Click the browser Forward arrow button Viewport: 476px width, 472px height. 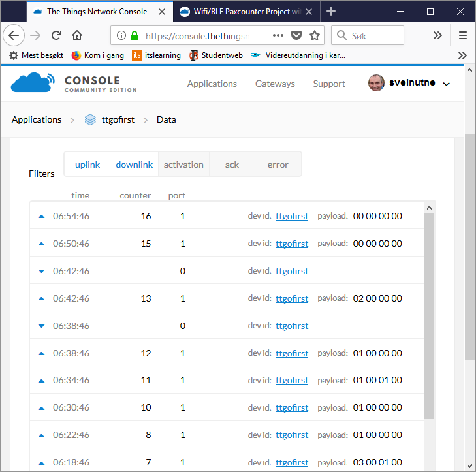pyautogui.click(x=35, y=35)
